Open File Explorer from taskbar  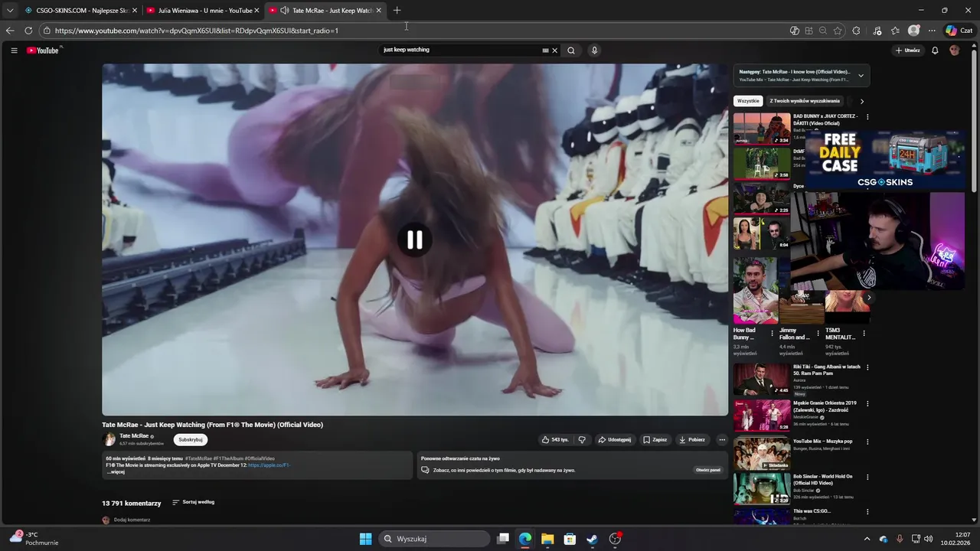click(x=547, y=539)
